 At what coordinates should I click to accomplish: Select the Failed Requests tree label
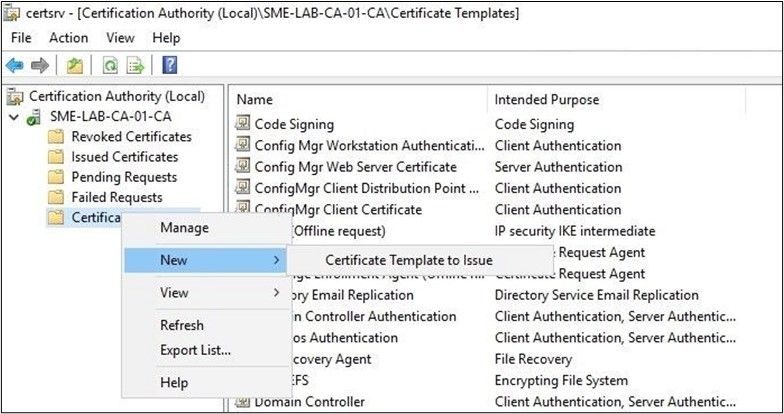(x=117, y=198)
